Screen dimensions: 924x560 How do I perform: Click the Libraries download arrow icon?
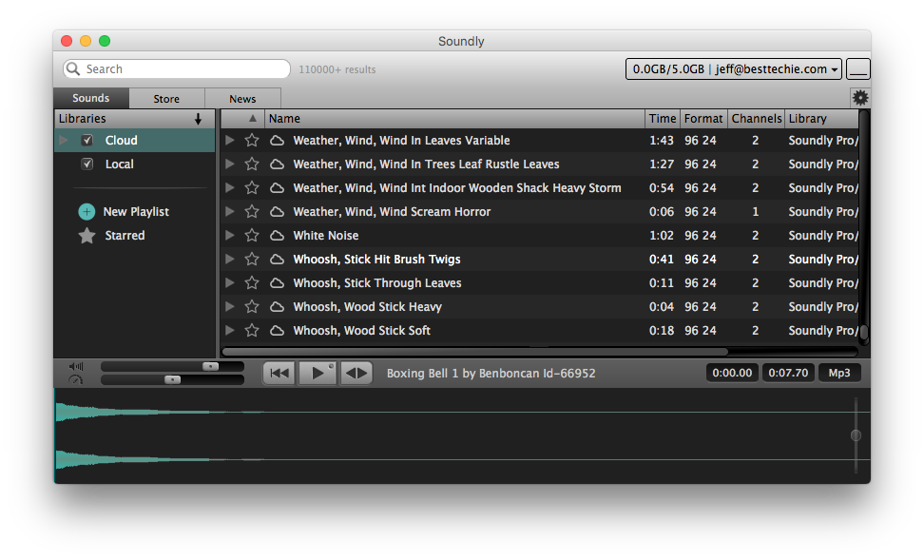click(x=198, y=119)
